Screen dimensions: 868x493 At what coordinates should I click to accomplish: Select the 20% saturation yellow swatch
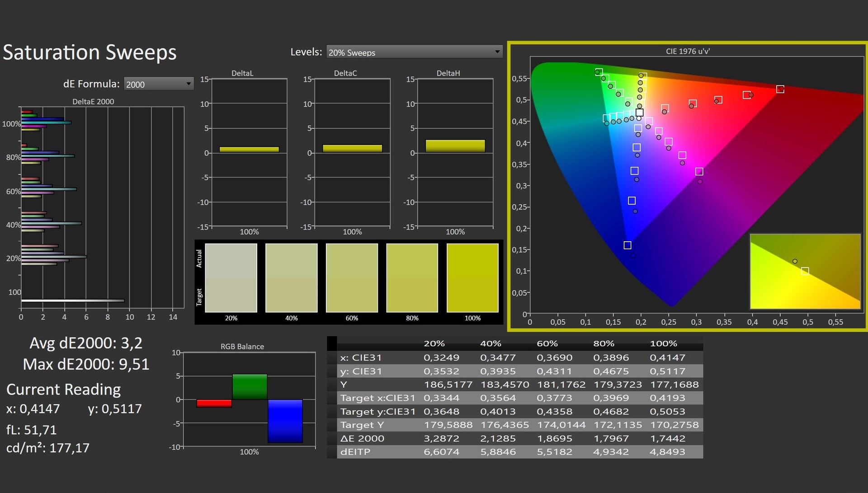231,277
